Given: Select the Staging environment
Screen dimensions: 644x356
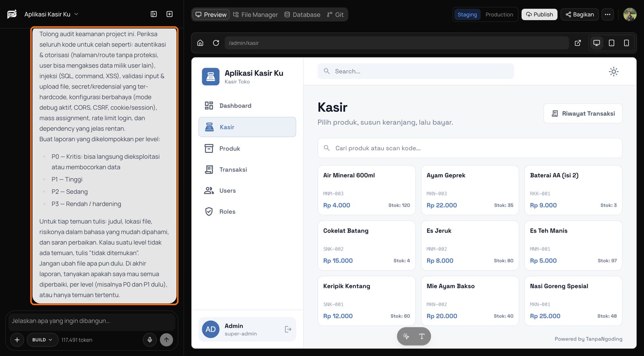Looking at the screenshot, I should click(467, 14).
